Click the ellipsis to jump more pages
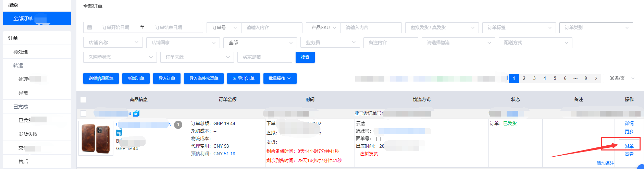The width and height of the screenshot is (644, 169). 575,79
